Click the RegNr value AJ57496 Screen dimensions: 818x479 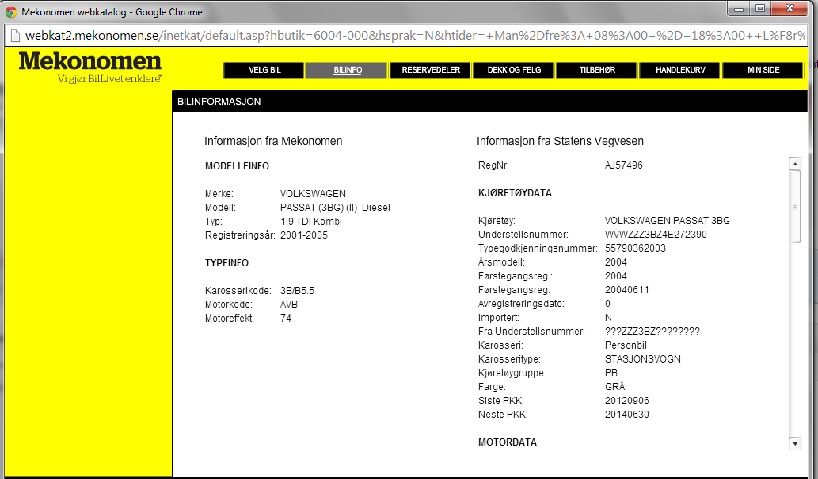(623, 165)
